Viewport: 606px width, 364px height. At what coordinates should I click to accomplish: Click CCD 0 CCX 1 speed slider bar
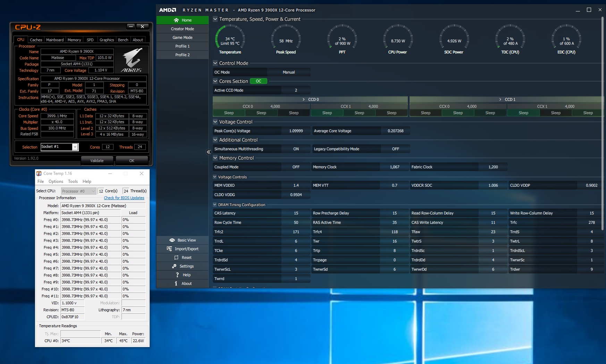pyautogui.click(x=359, y=106)
